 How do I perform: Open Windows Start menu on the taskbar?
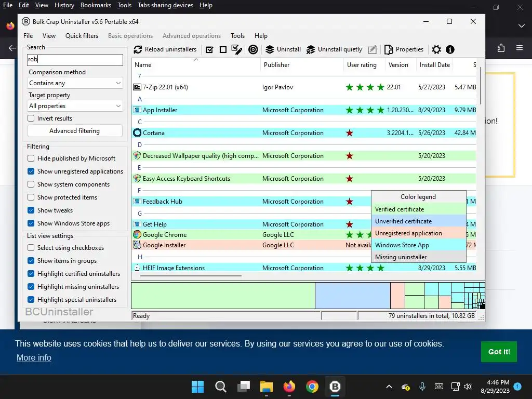(x=198, y=387)
